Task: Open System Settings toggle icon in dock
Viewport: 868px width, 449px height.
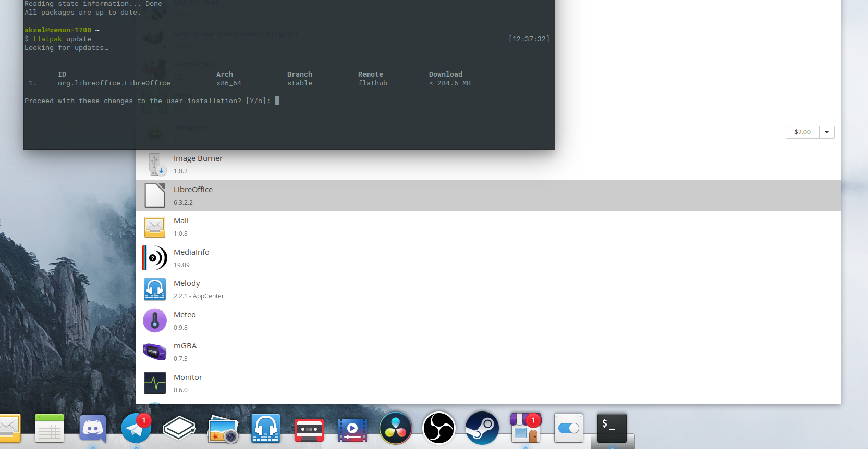Action: coord(568,428)
